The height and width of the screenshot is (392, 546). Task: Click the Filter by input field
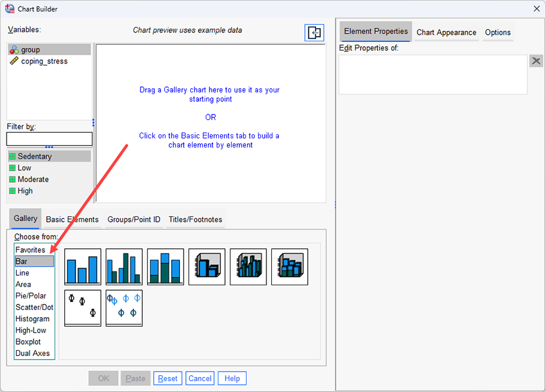click(x=49, y=139)
